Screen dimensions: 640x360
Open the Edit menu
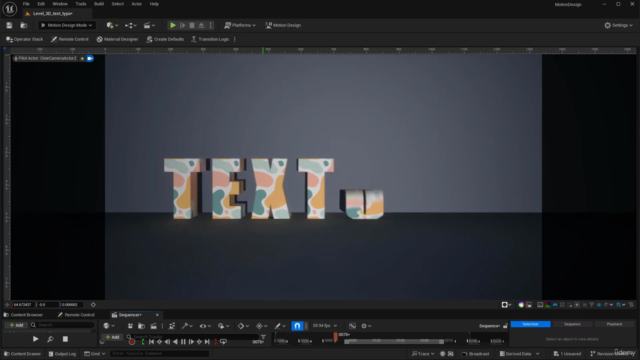tap(41, 4)
